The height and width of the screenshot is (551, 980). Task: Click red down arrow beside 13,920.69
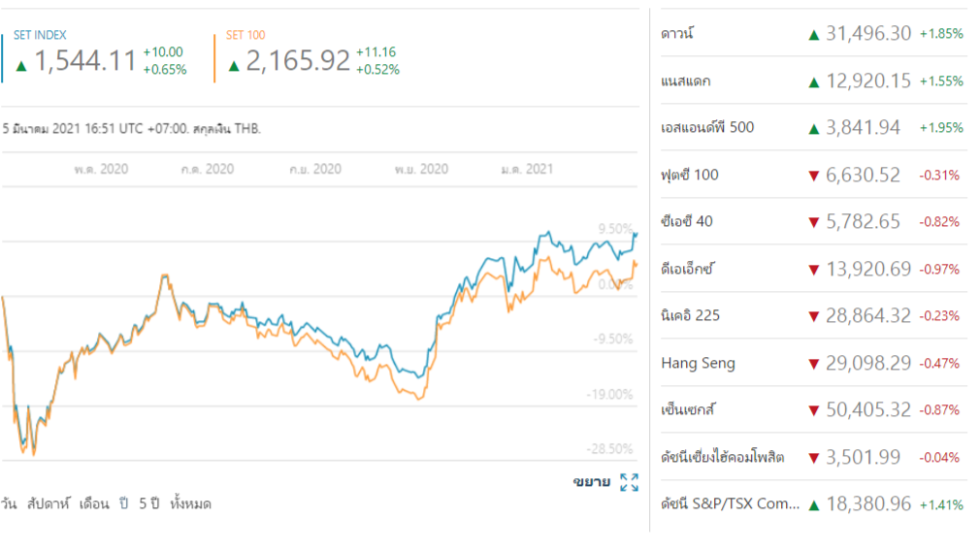pos(814,270)
